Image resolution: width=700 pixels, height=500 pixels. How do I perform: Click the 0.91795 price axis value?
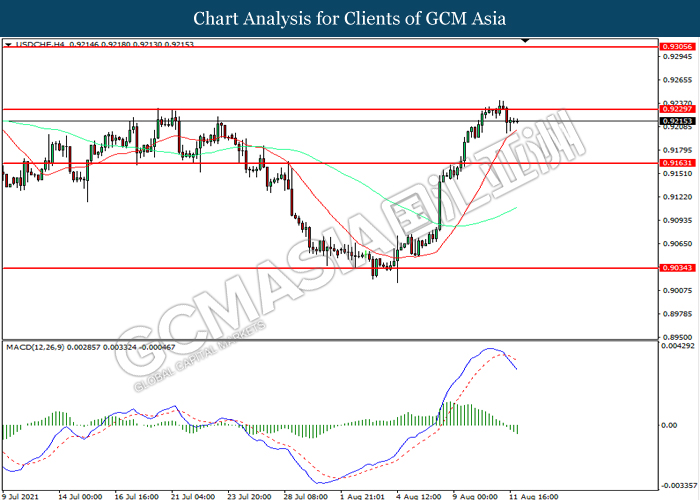pos(678,150)
